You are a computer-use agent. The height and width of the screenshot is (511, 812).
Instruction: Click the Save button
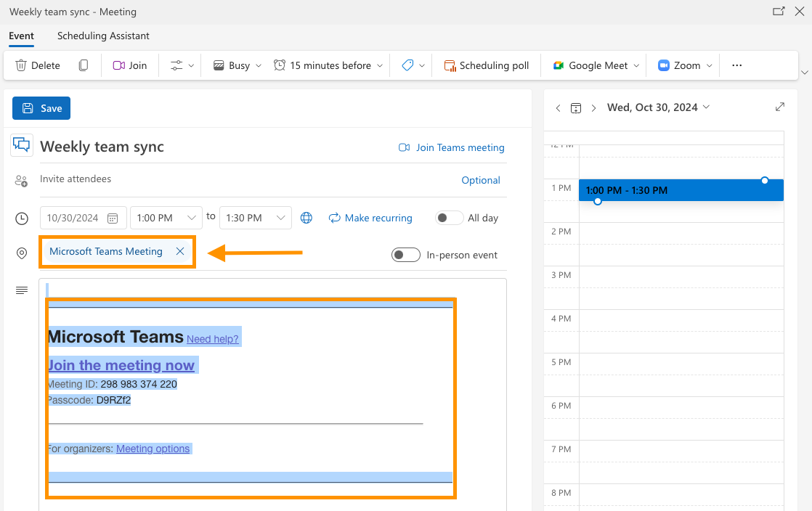(x=41, y=108)
